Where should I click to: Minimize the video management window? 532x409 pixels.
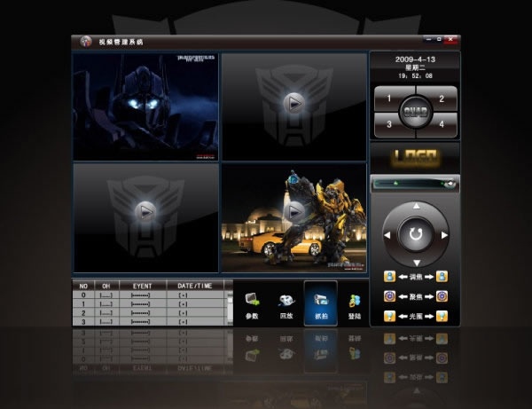pos(428,39)
